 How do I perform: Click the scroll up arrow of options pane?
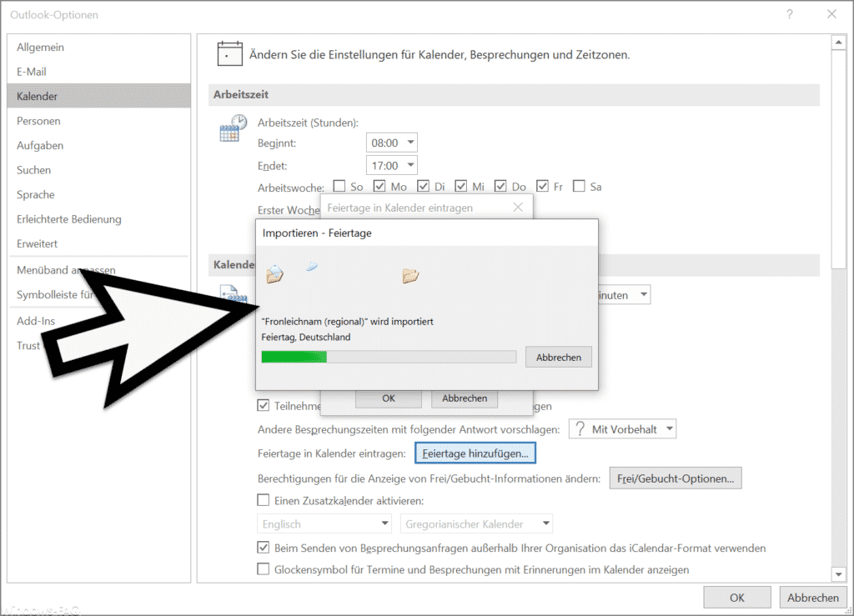tap(838, 42)
